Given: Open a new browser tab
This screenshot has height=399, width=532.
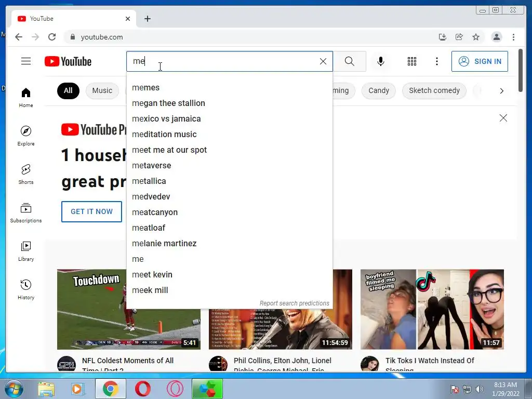Looking at the screenshot, I should click(147, 19).
